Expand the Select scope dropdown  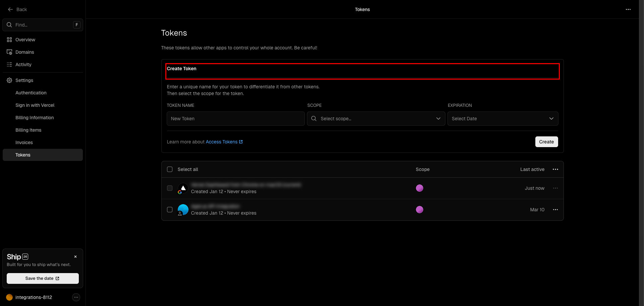[x=376, y=119]
